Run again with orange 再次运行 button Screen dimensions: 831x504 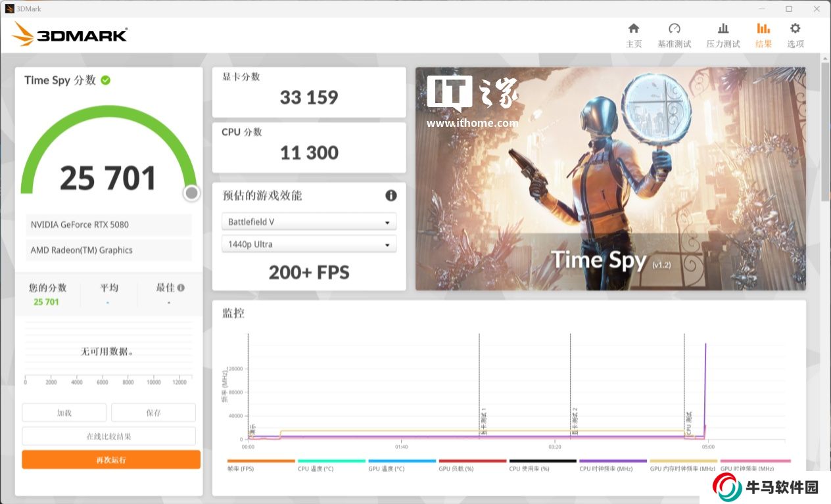[x=110, y=460]
